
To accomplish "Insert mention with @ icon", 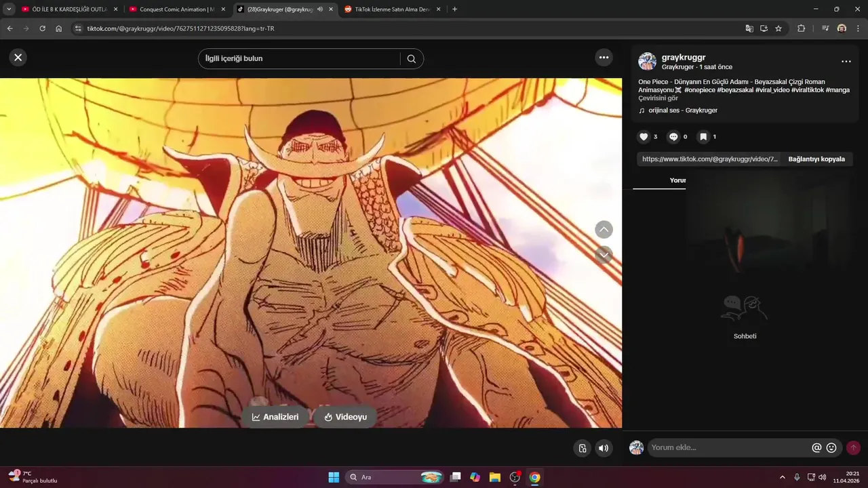I will tap(816, 447).
